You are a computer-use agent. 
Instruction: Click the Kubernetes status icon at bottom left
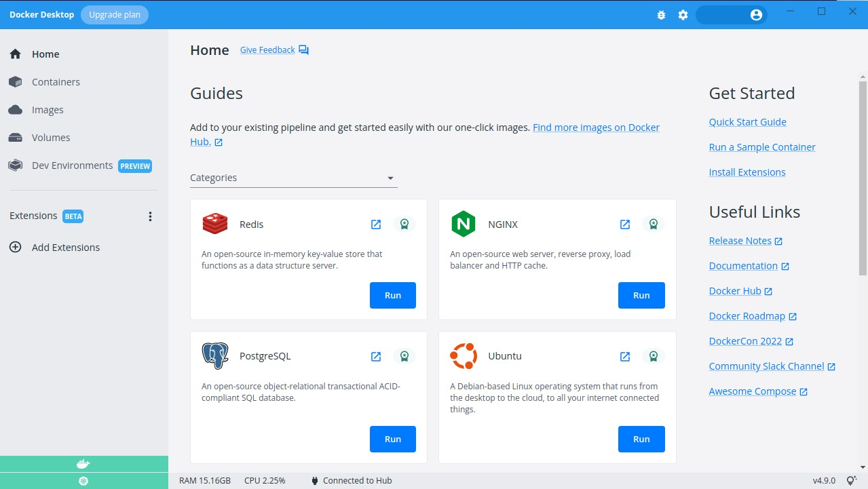tap(83, 481)
